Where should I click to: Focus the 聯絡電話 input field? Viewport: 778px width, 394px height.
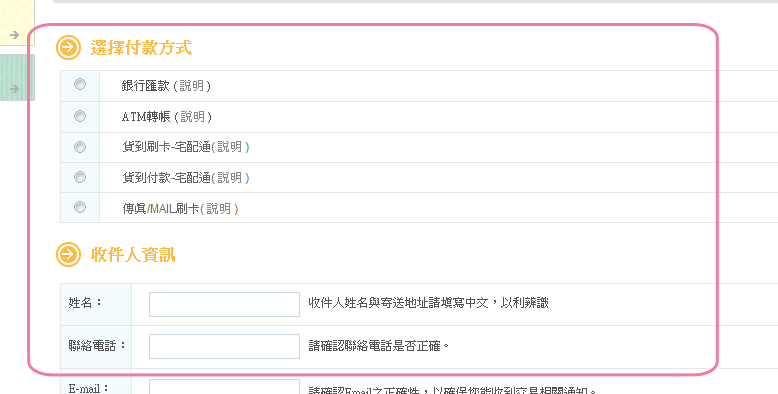224,346
